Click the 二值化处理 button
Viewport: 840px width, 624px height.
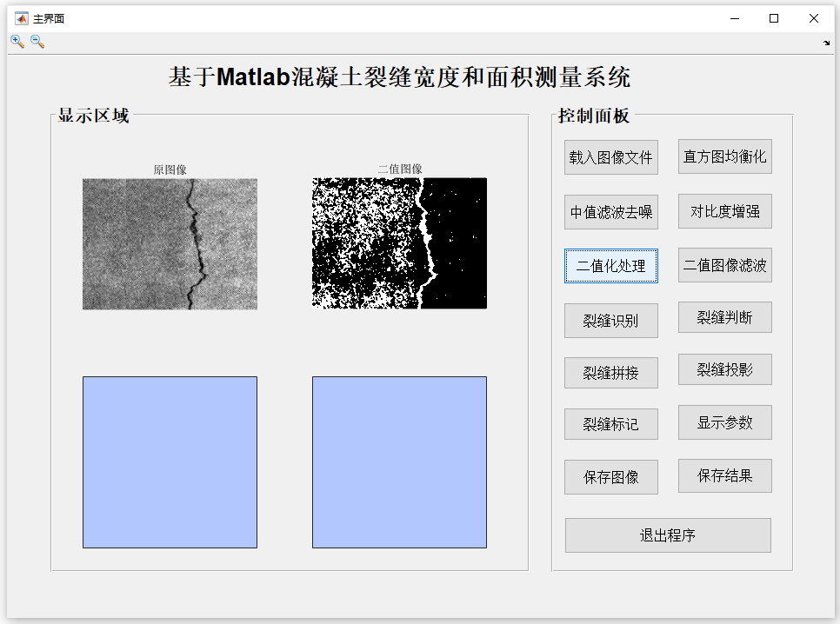pyautogui.click(x=610, y=266)
